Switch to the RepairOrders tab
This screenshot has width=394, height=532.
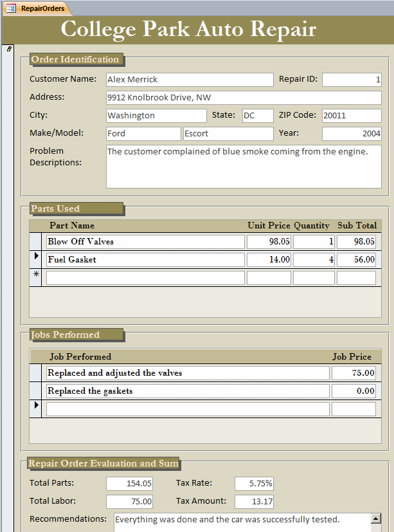pyautogui.click(x=37, y=8)
